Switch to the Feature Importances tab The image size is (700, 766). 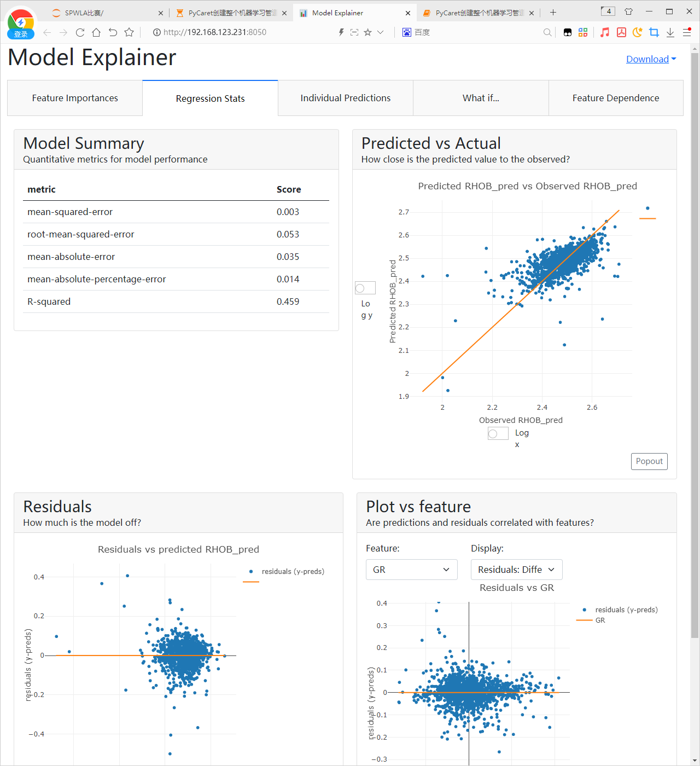coord(75,98)
